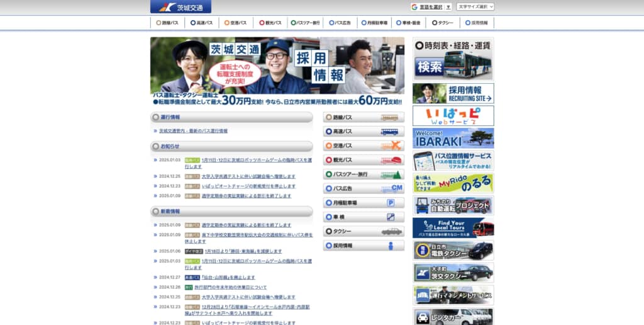Open お知らせ 2025.01.09 通学定期券 link

point(247,197)
